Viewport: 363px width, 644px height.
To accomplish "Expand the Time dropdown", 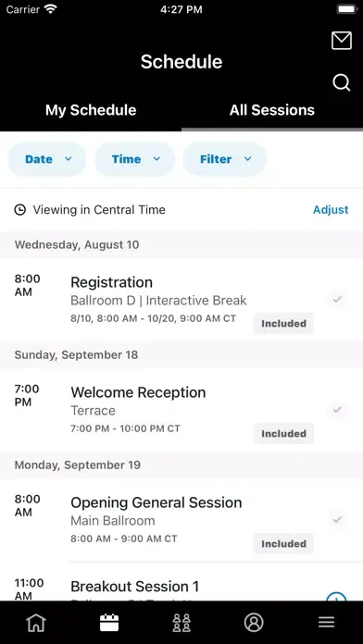I will tap(135, 159).
